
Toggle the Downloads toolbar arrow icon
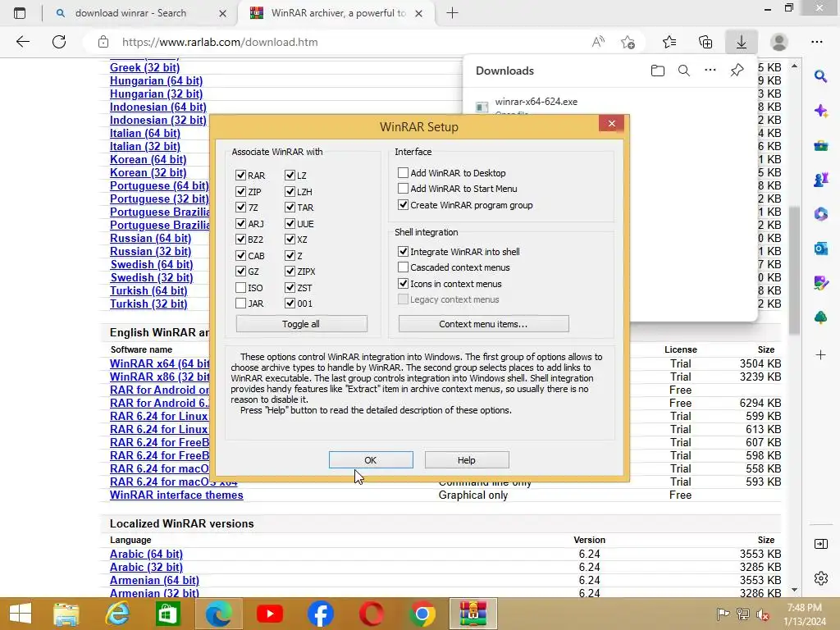(x=742, y=42)
